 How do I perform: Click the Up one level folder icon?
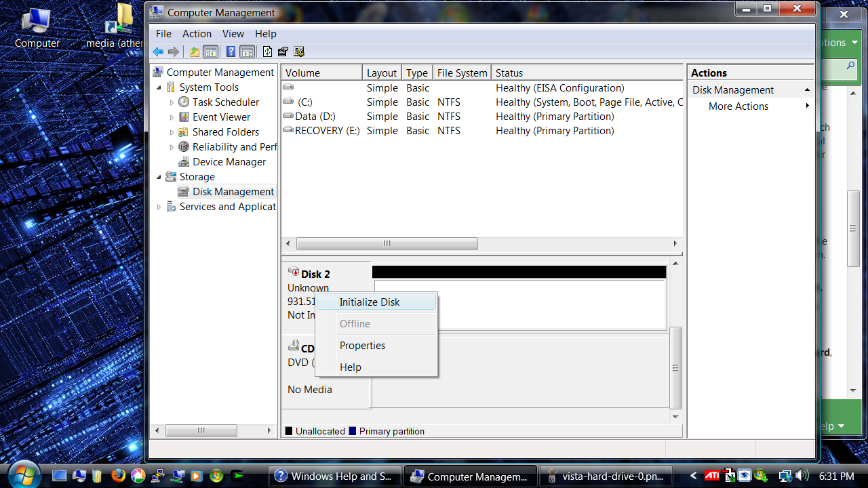click(193, 52)
